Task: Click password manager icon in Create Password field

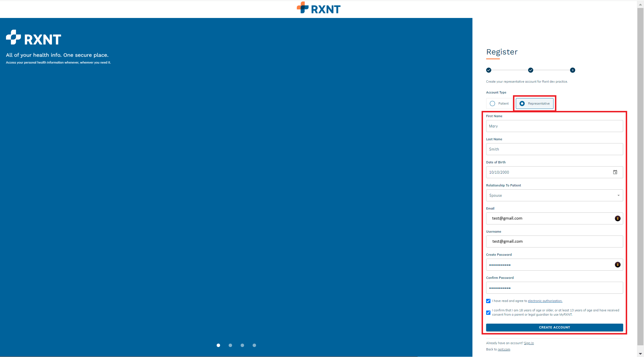Action: tap(617, 265)
